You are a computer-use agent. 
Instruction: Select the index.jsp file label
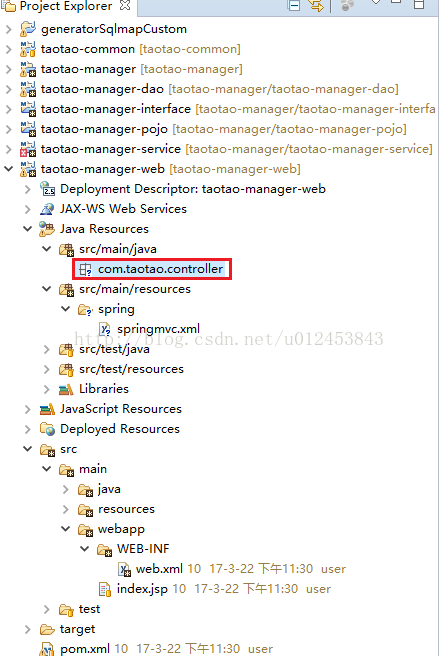[142, 589]
